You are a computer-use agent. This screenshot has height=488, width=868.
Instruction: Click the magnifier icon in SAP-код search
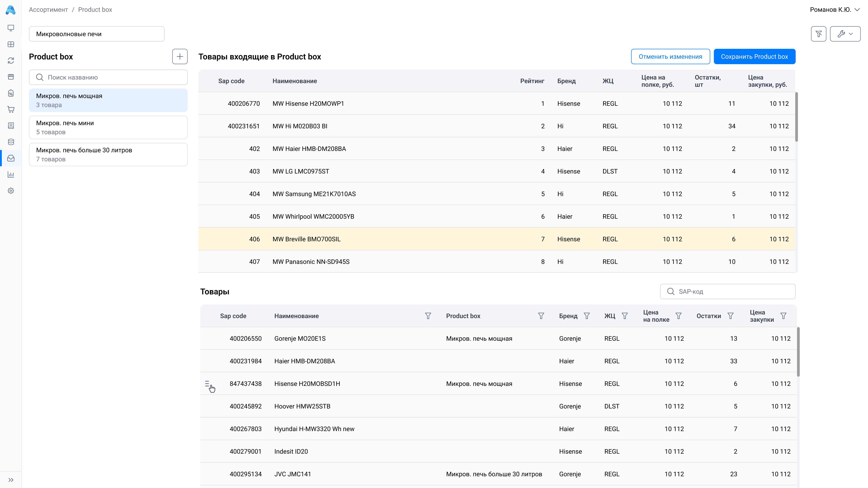671,292
